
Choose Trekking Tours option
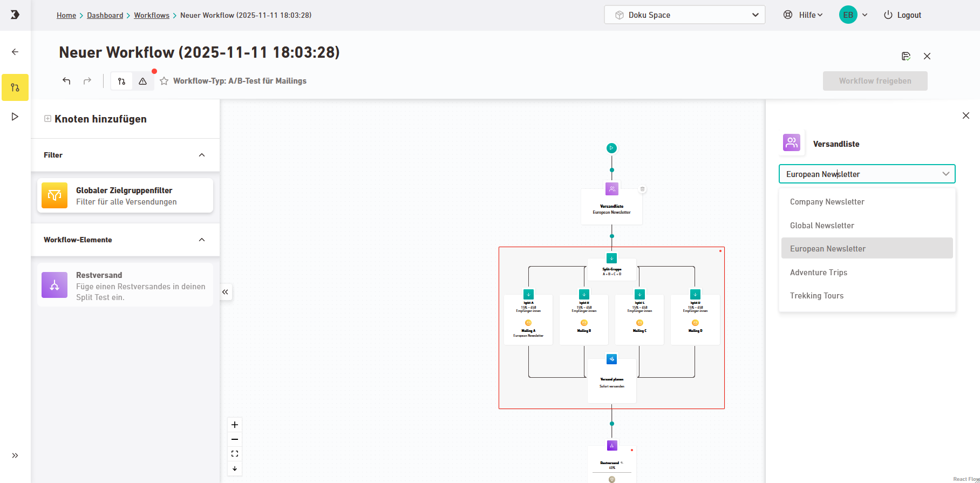[x=816, y=296]
